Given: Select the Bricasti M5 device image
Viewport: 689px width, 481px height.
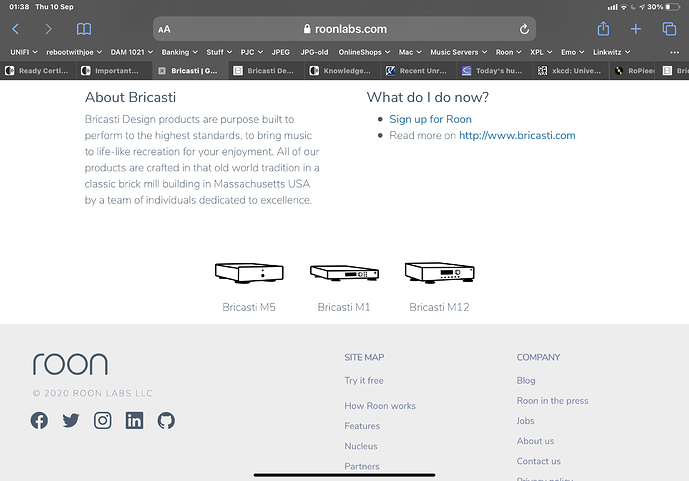Looking at the screenshot, I should click(249, 273).
